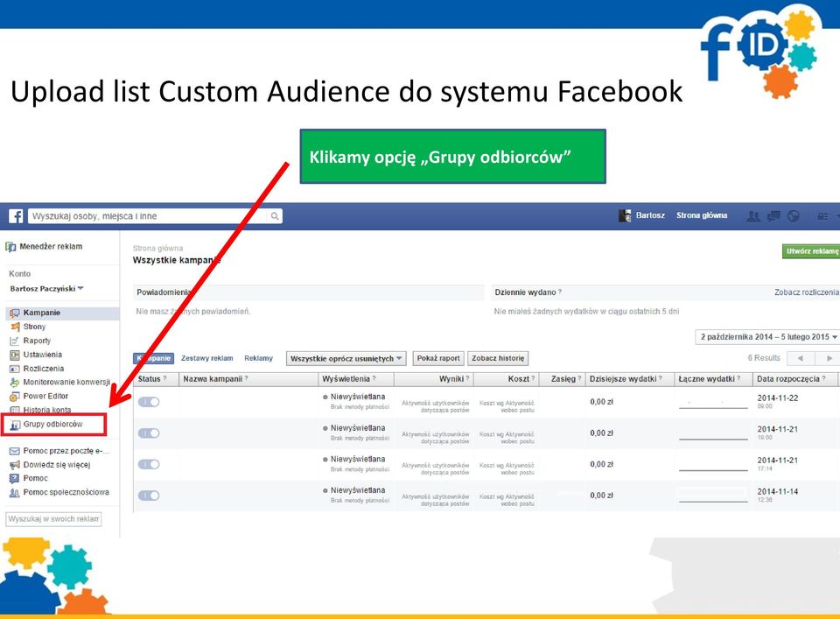The image size is (840, 619).
Task: Switch to Zestawy reklam tab
Action: point(206,358)
